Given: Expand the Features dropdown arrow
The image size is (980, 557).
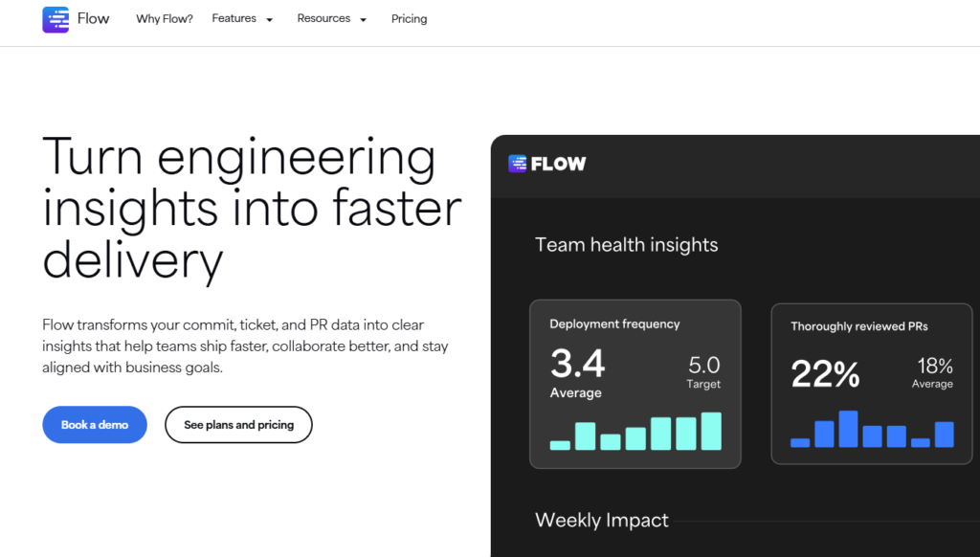Looking at the screenshot, I should (269, 20).
